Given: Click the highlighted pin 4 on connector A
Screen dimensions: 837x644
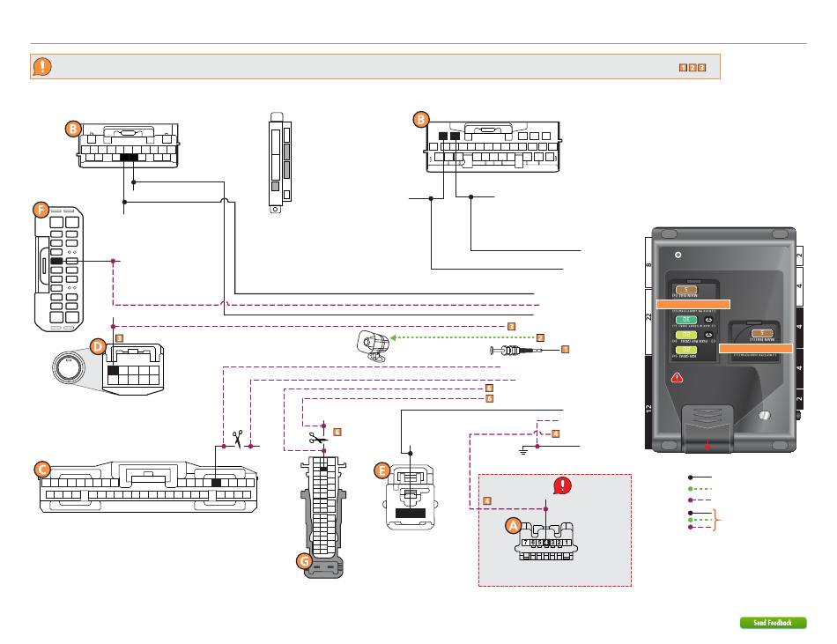Looking at the screenshot, I should (545, 543).
